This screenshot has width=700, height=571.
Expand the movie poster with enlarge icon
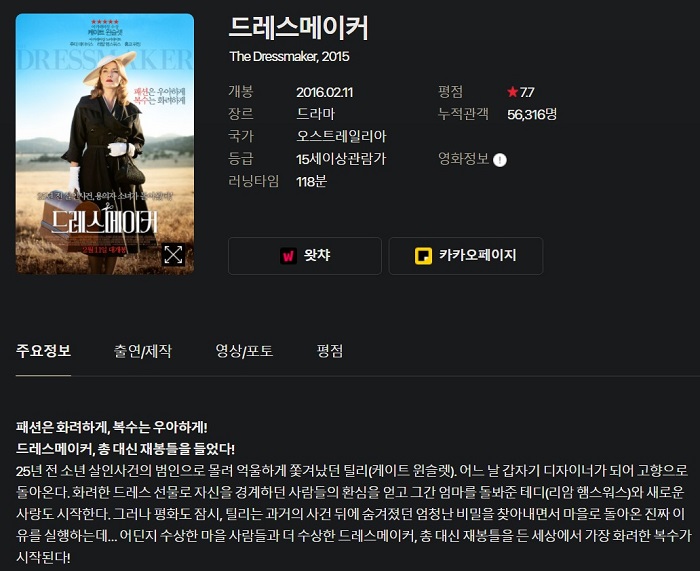coord(173,255)
